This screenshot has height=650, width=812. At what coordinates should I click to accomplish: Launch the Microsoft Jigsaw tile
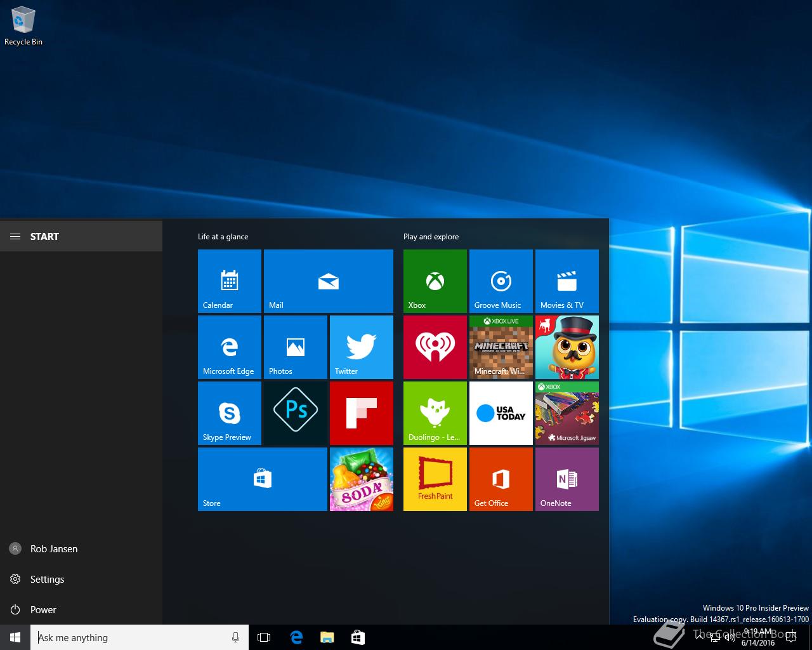coord(567,413)
